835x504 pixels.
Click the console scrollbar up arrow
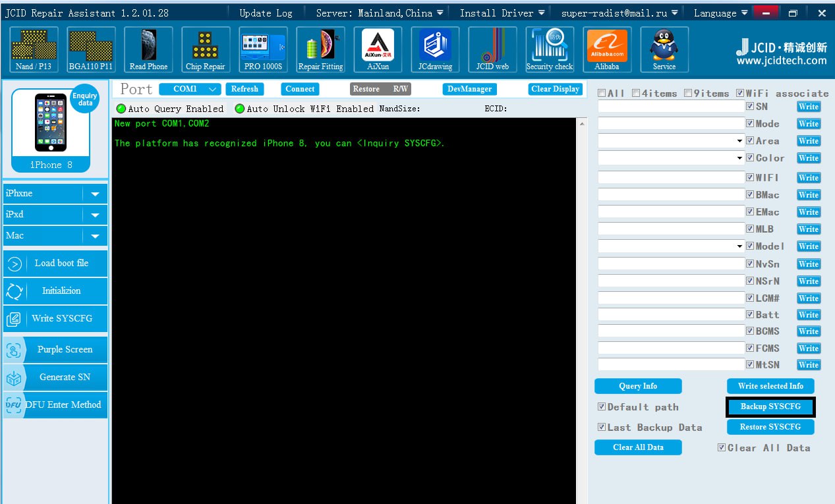point(581,124)
